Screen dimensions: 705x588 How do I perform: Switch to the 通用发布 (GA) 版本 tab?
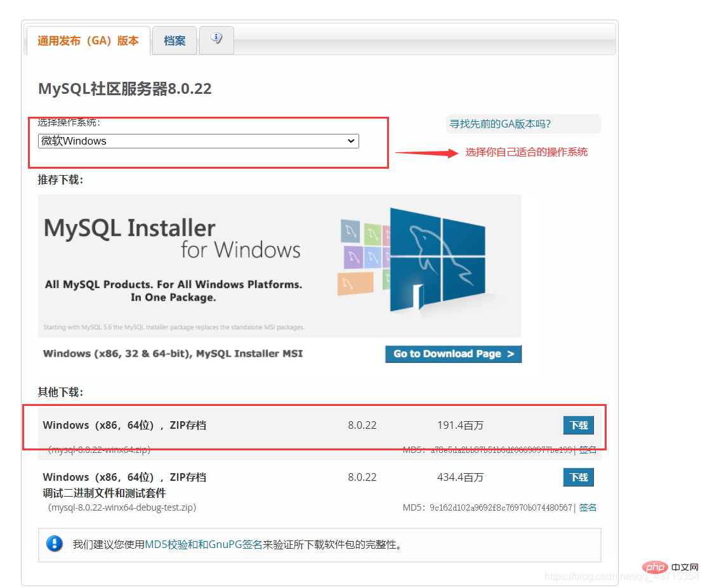(x=88, y=41)
